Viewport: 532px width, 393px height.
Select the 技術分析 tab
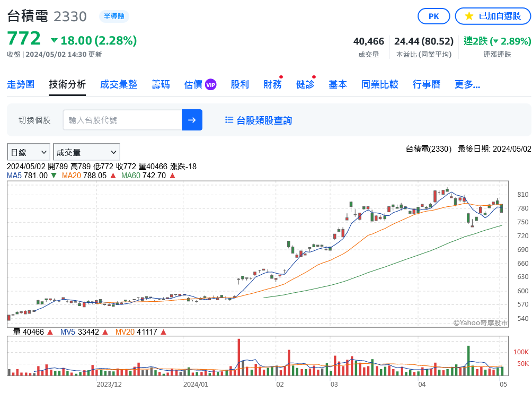point(67,84)
